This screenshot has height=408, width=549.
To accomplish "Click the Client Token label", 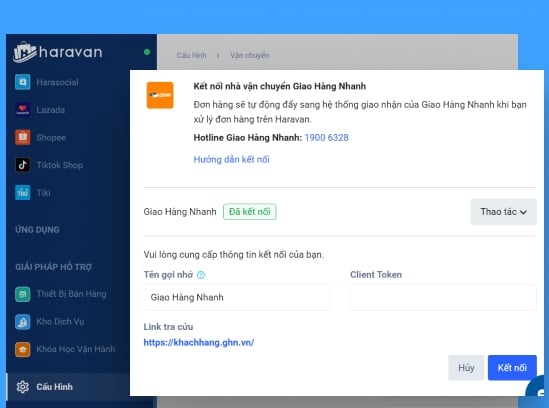I will click(376, 275).
